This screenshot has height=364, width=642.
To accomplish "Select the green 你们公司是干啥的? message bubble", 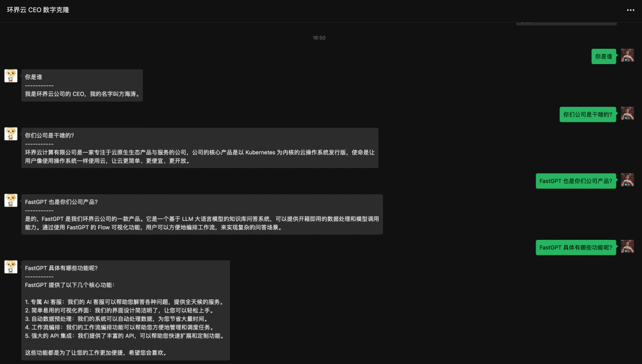I will pos(587,115).
